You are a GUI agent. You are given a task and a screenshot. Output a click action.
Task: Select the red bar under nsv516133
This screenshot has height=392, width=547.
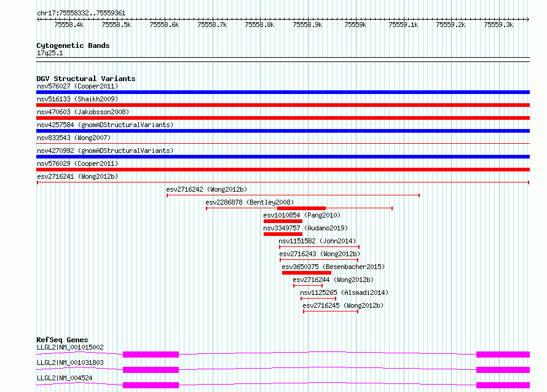tap(283, 105)
